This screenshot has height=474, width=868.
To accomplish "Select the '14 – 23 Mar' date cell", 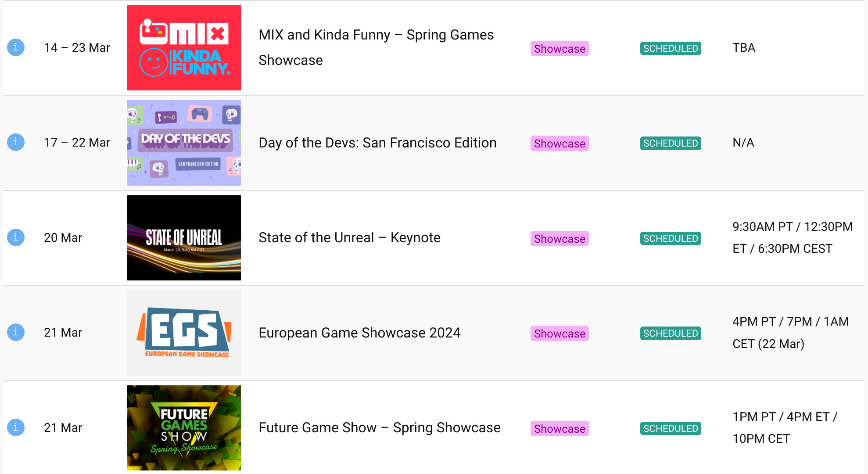I will click(77, 47).
